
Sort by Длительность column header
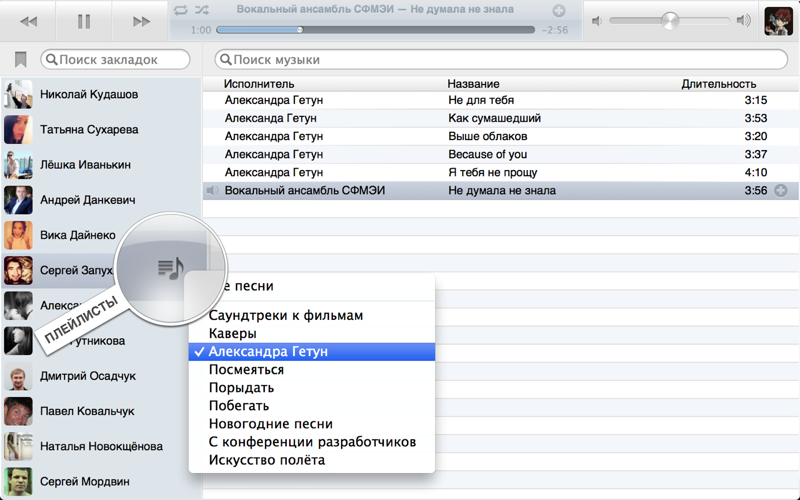click(718, 84)
